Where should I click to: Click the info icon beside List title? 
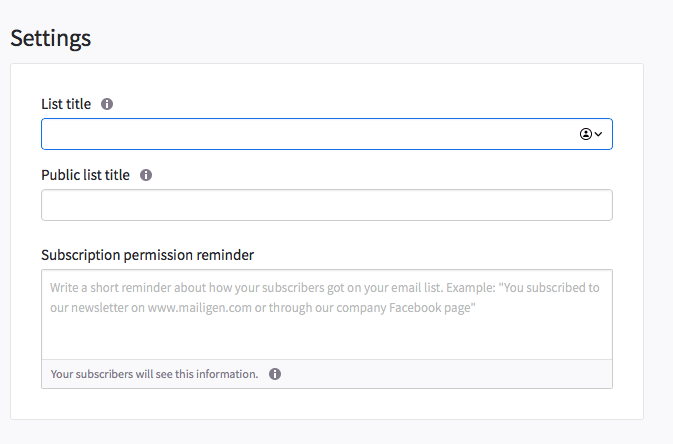pyautogui.click(x=107, y=104)
